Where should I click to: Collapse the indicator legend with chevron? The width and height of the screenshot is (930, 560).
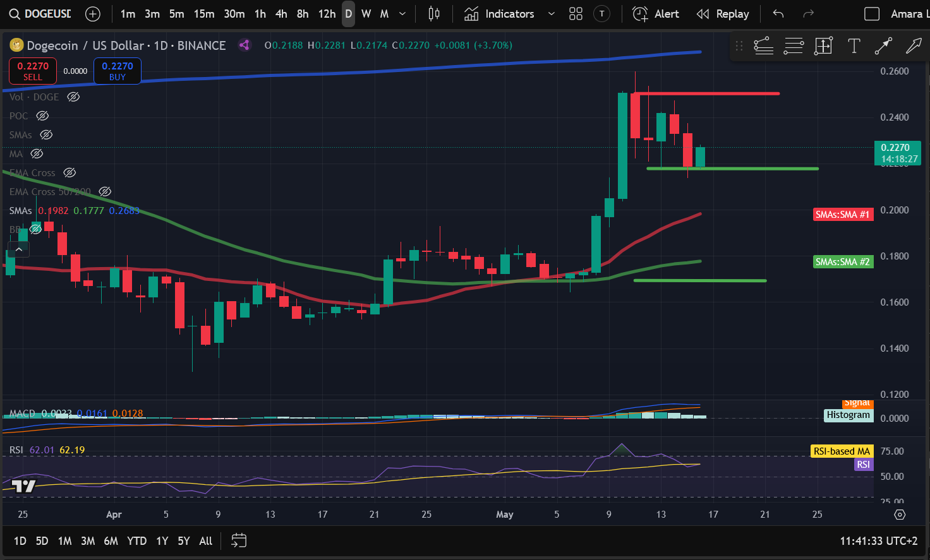click(x=19, y=249)
